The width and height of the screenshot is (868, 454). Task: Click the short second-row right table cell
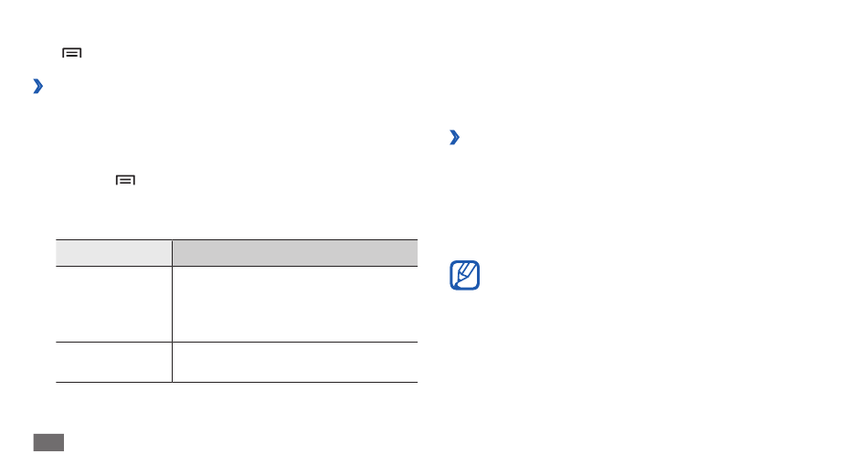(295, 362)
